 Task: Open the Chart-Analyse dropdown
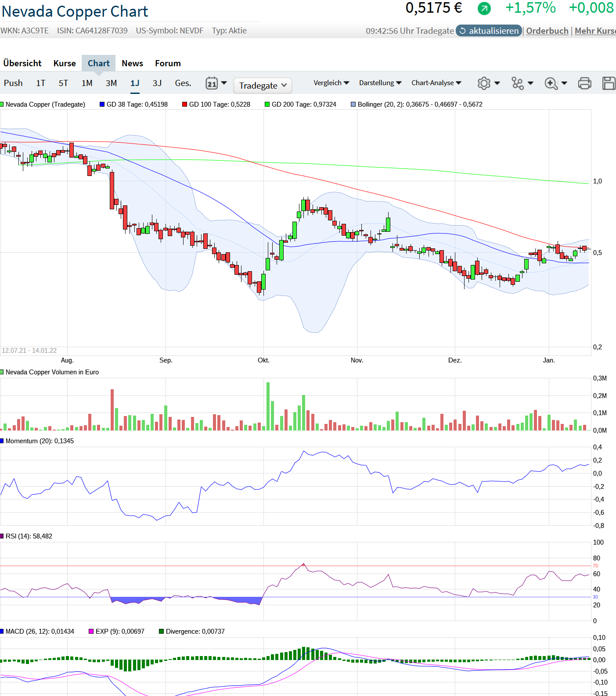[436, 83]
